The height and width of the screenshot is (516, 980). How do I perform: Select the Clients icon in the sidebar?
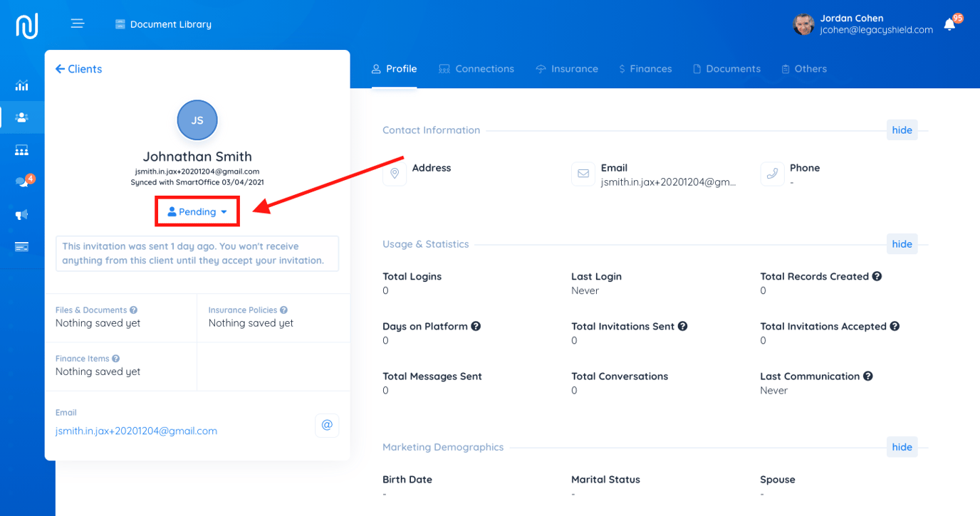pos(21,117)
